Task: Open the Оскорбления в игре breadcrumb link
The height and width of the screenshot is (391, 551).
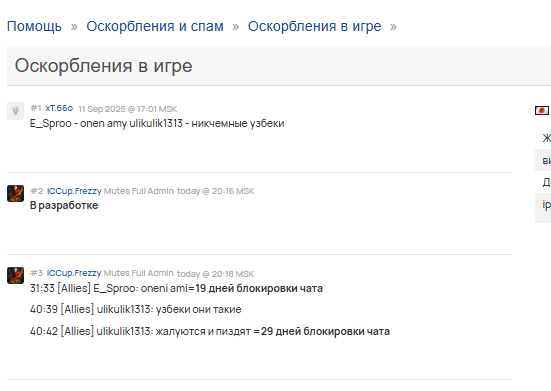Action: click(315, 26)
